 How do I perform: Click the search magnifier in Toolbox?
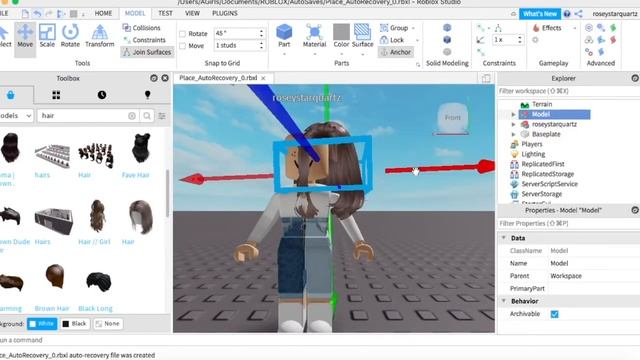coord(147,116)
